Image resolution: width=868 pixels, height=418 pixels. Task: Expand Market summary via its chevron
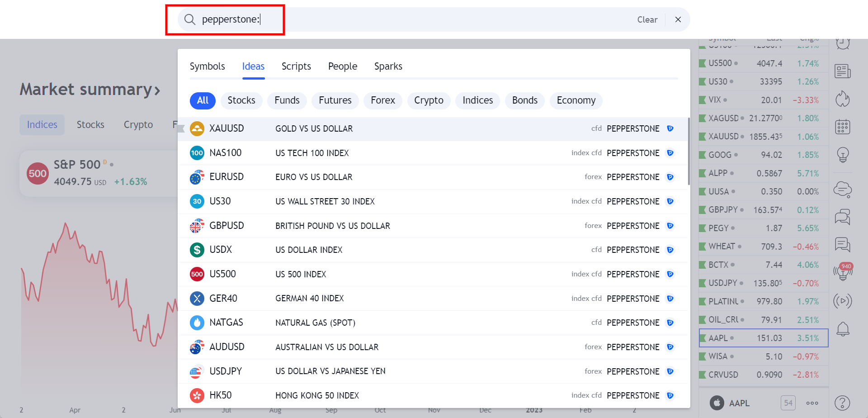pyautogui.click(x=157, y=90)
